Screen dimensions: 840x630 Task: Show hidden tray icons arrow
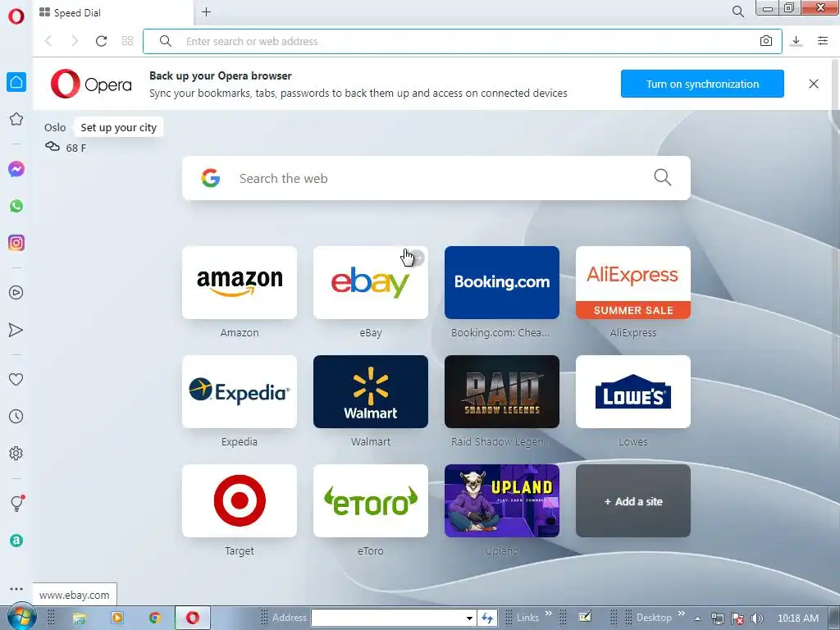coord(697,619)
